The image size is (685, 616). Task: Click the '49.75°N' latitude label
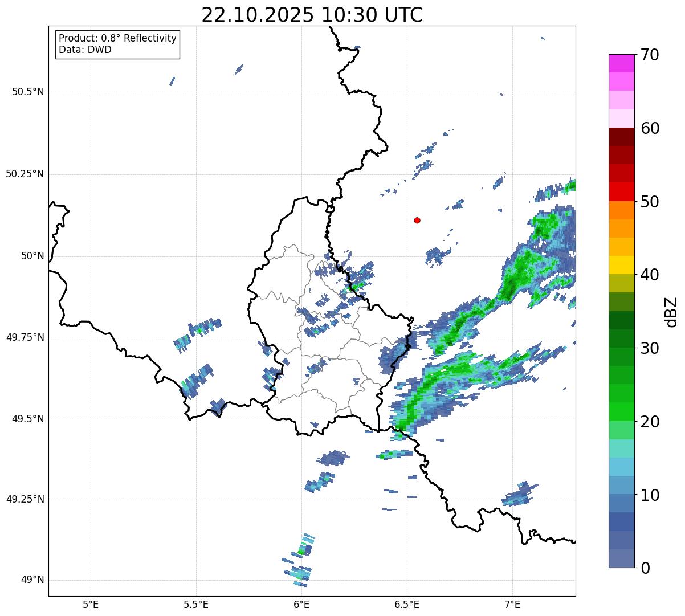point(25,337)
